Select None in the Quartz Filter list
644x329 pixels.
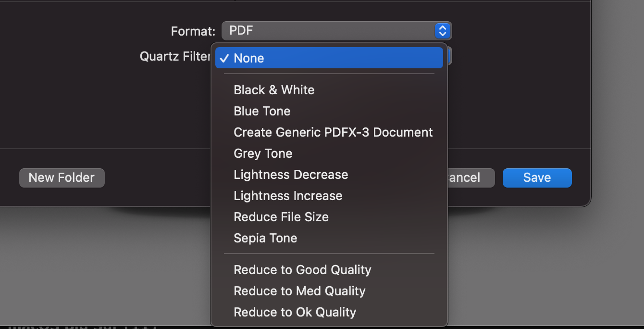pyautogui.click(x=249, y=58)
